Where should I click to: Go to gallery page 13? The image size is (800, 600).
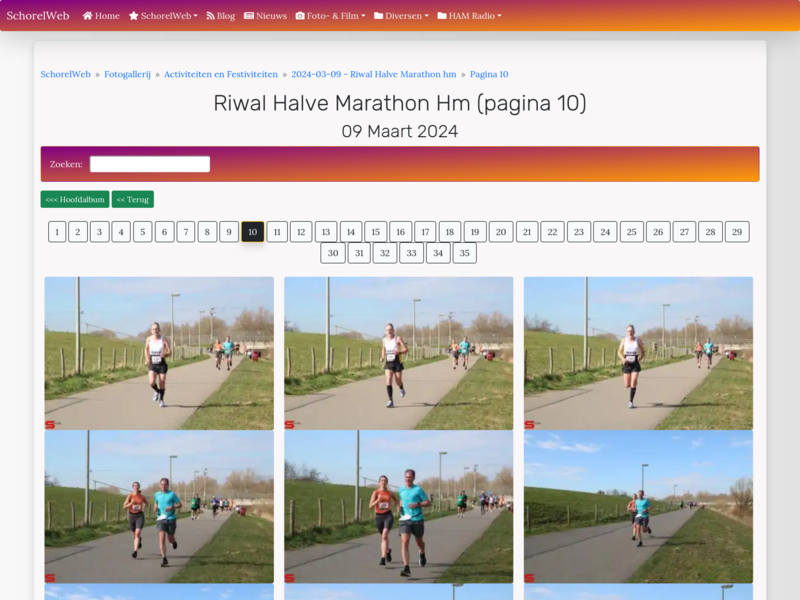[x=326, y=232]
